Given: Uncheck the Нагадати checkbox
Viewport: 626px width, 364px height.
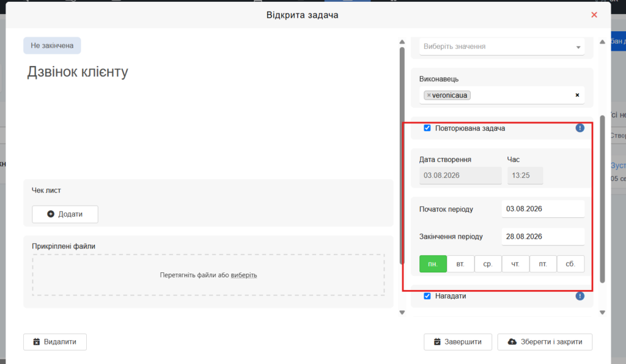Looking at the screenshot, I should point(427,296).
